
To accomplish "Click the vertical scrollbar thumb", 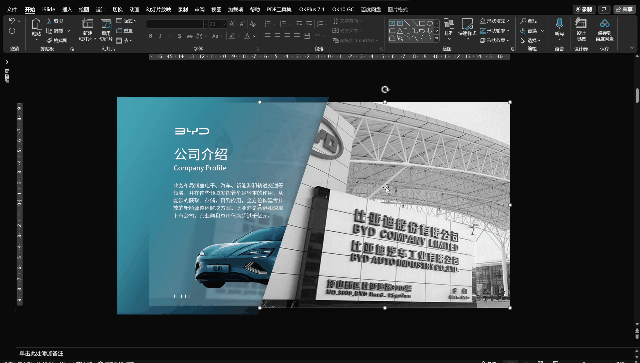I will coord(637,96).
